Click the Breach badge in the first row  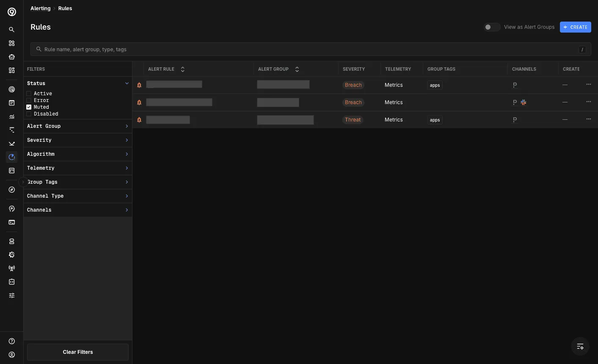[353, 85]
